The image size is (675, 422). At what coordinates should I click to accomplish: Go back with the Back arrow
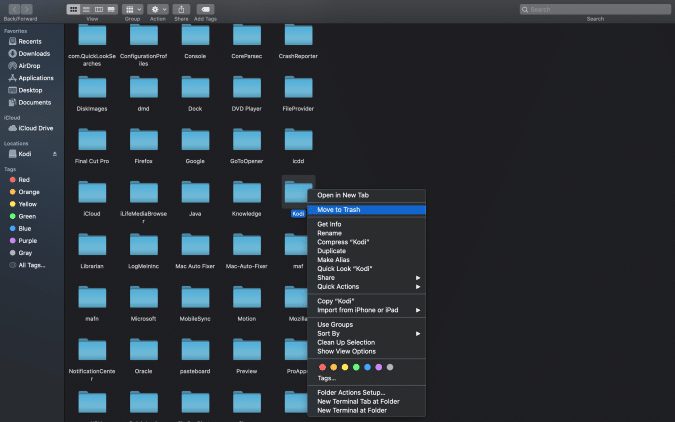14,9
